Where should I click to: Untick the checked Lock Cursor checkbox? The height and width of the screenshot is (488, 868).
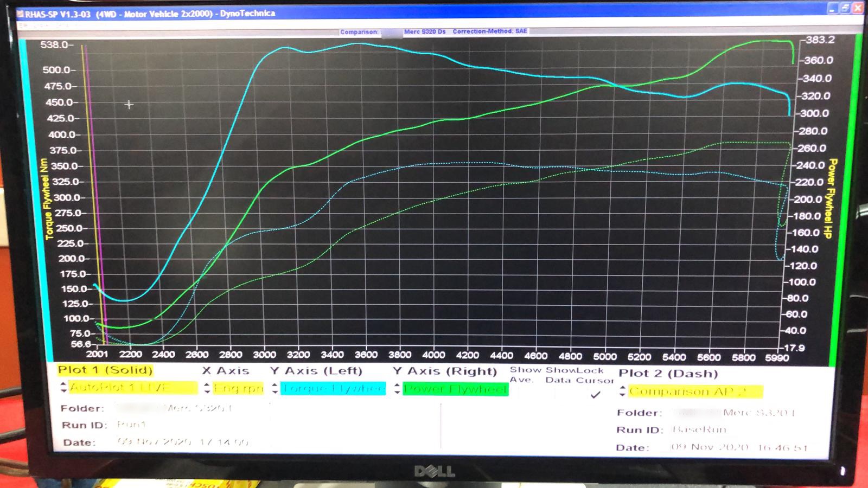(x=595, y=395)
